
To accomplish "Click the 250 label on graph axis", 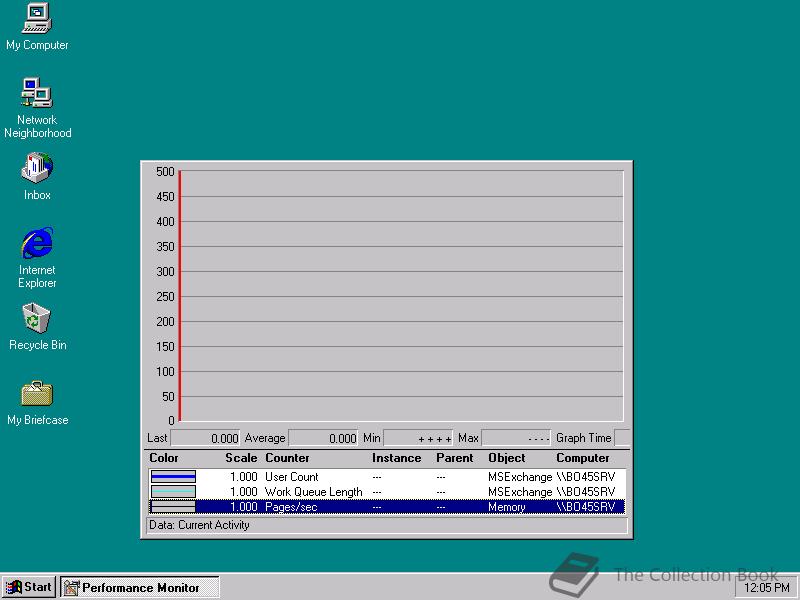I will pos(165,296).
